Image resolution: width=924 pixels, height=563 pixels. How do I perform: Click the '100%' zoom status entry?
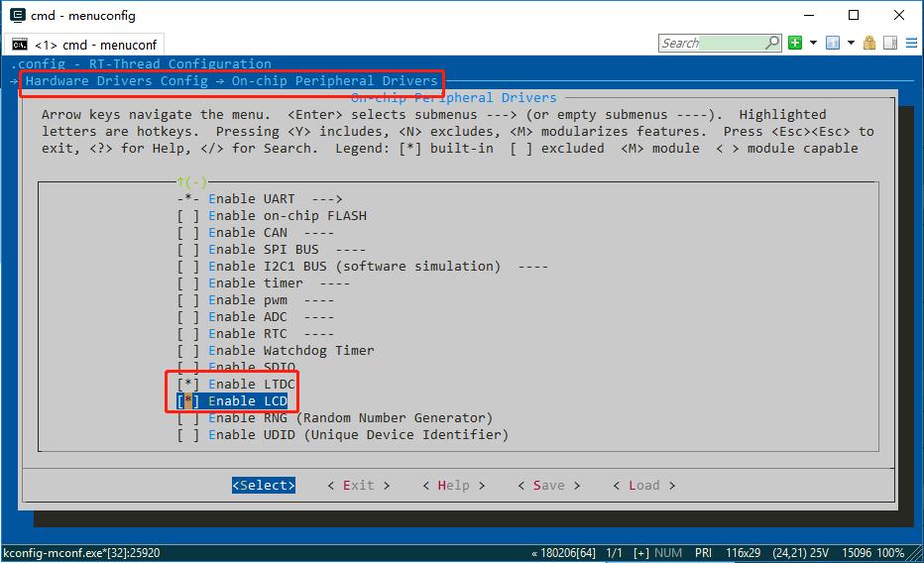pyautogui.click(x=890, y=553)
